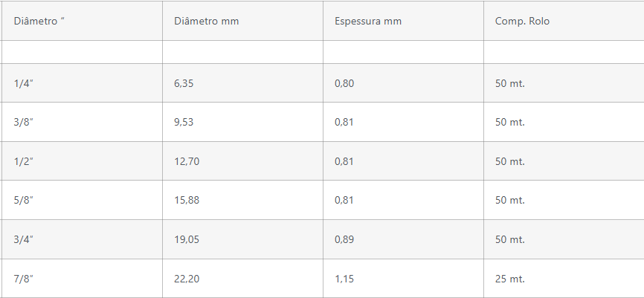Click the 22,20 diameter mm value
Screen dimensions: 644x298
186,279
